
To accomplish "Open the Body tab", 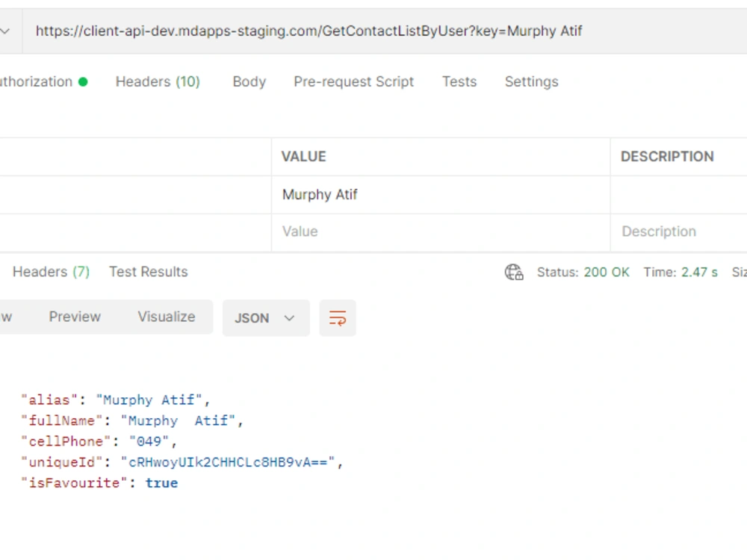I will tap(249, 82).
